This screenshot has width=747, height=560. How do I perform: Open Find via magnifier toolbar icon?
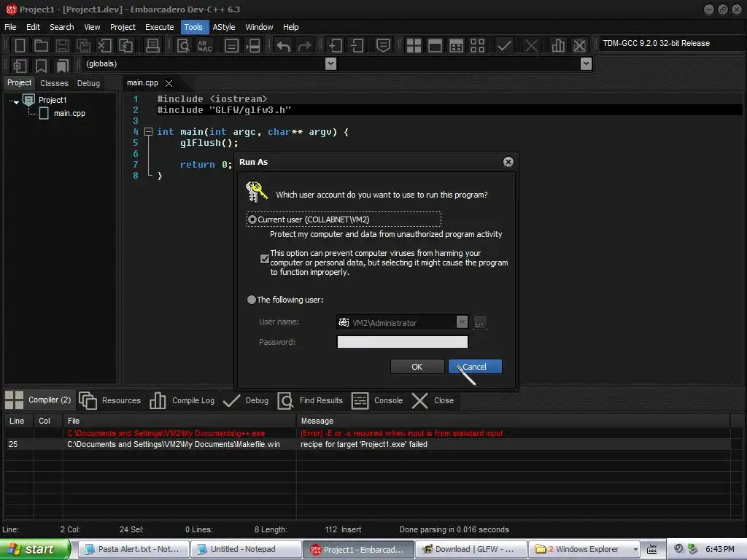coord(183,46)
